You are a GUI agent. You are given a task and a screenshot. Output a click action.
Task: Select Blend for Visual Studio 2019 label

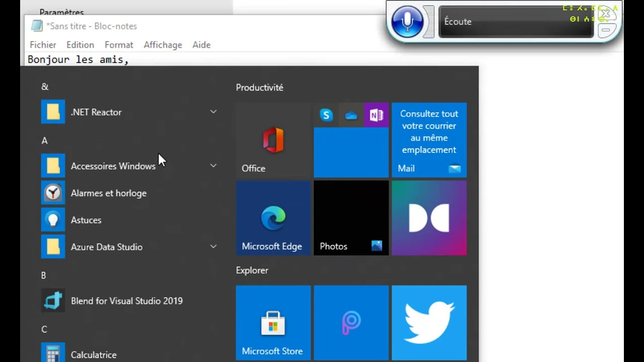point(127,301)
